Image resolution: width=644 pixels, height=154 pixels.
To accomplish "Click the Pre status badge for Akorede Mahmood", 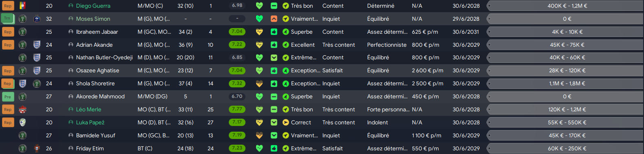I will (x=8, y=97).
